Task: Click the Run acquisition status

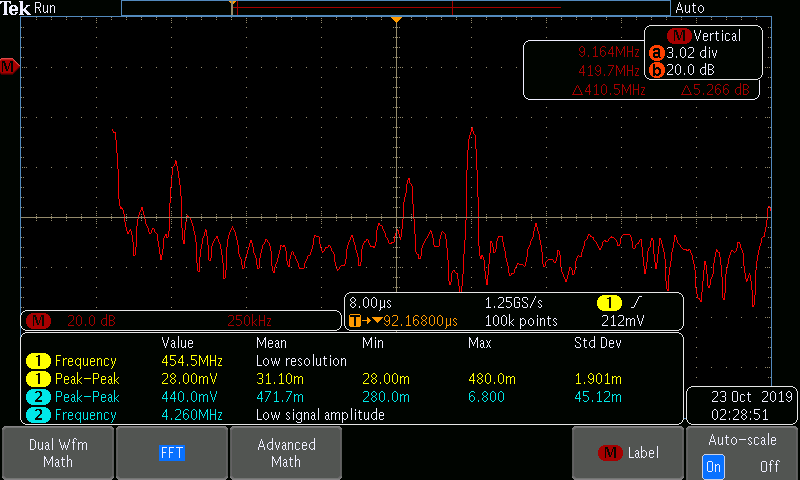Action: tap(46, 8)
